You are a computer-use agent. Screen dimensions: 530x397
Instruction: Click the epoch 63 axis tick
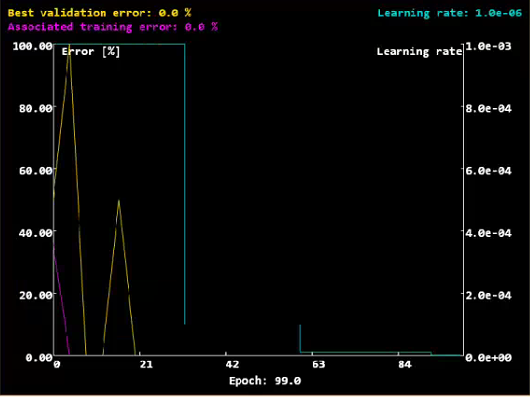coord(318,365)
